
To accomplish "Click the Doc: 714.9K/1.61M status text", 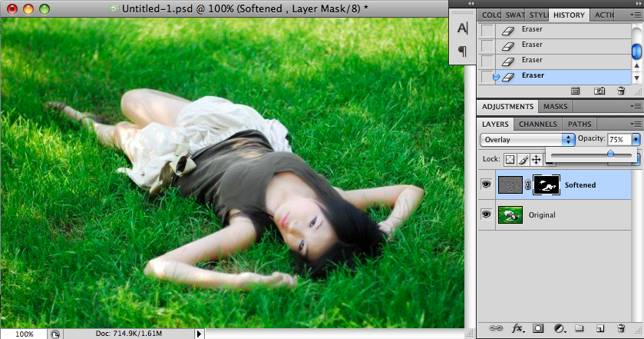I will tap(128, 334).
